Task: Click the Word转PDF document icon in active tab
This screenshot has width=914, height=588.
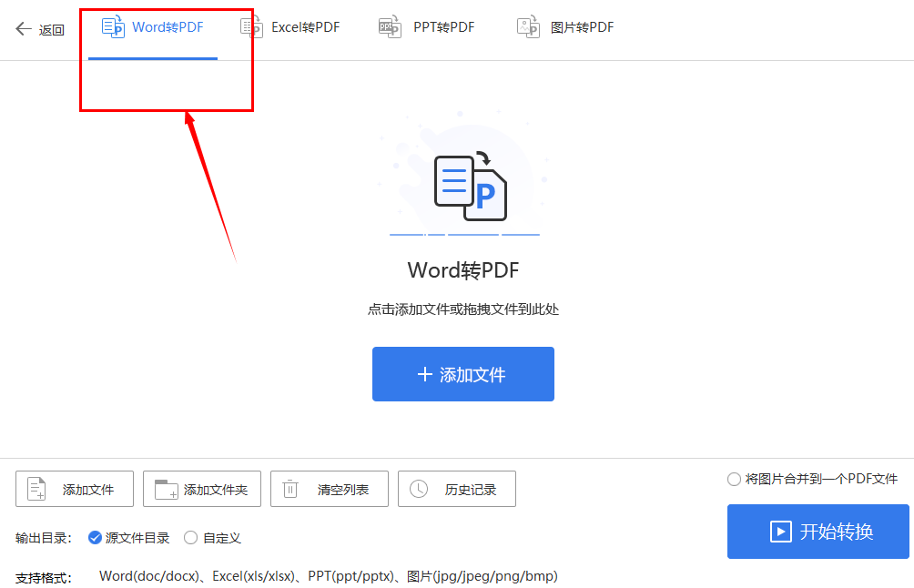Action: pos(113,26)
